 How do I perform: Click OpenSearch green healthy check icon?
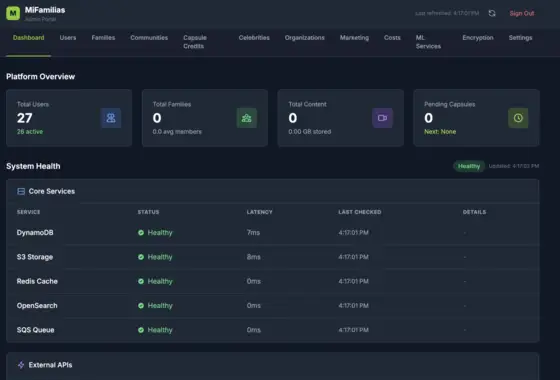coord(141,306)
